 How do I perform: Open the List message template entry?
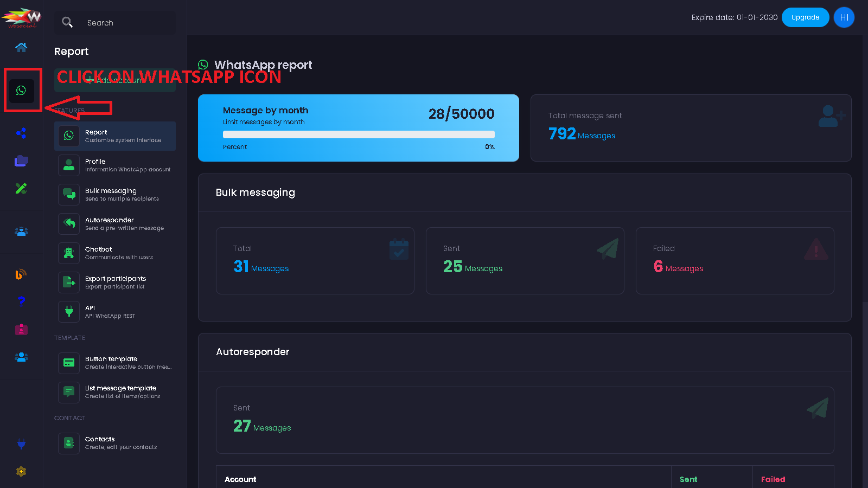[115, 392]
